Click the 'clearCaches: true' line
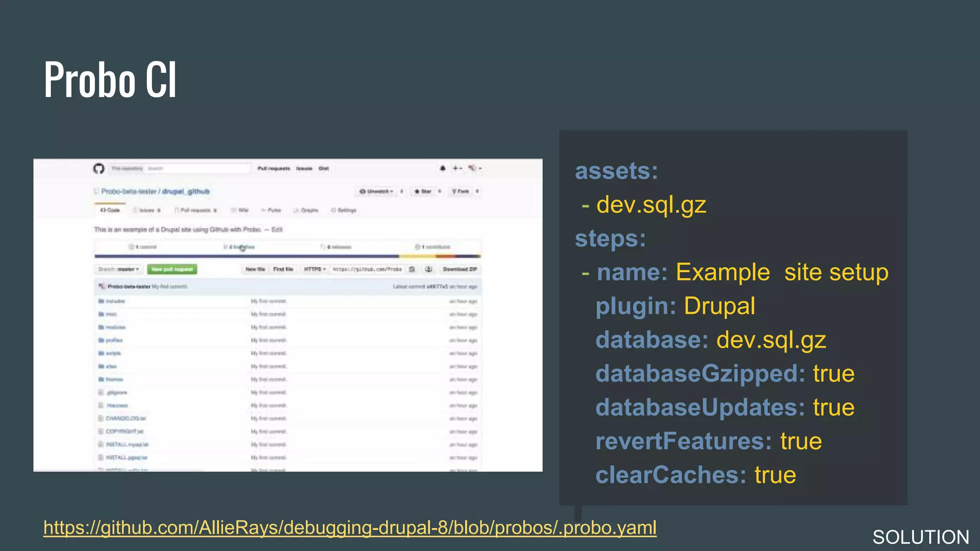This screenshot has width=980, height=551. tap(696, 475)
